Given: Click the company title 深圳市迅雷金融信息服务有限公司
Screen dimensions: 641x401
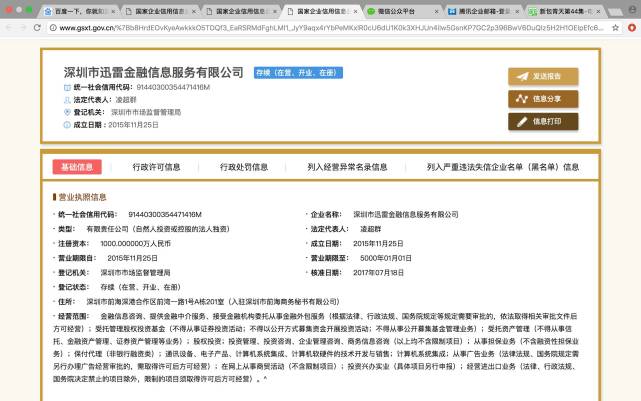Looking at the screenshot, I should [154, 72].
